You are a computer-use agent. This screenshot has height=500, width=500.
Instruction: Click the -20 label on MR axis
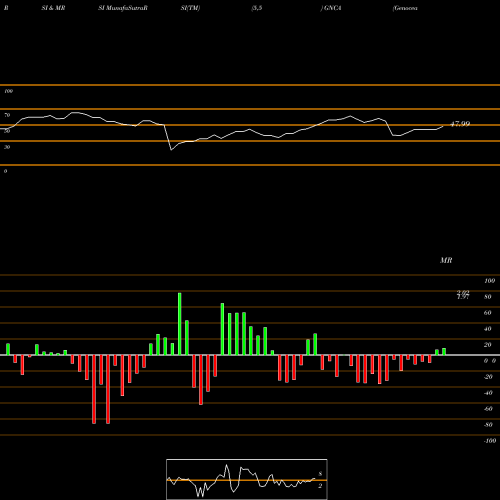coord(488,377)
